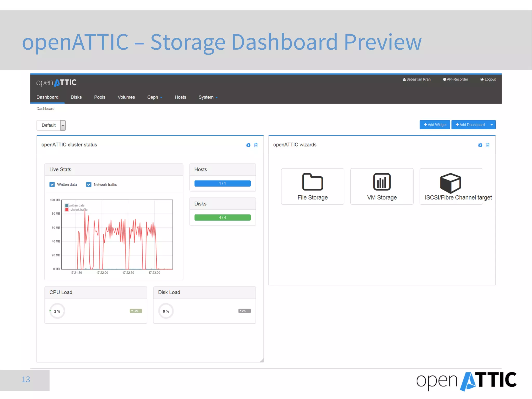Click the Disk Load panel header
532x399 pixels.
click(204, 292)
